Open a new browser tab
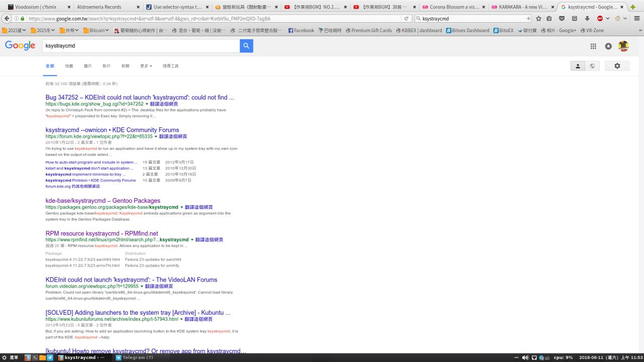The height and width of the screenshot is (362, 644). [633, 7]
